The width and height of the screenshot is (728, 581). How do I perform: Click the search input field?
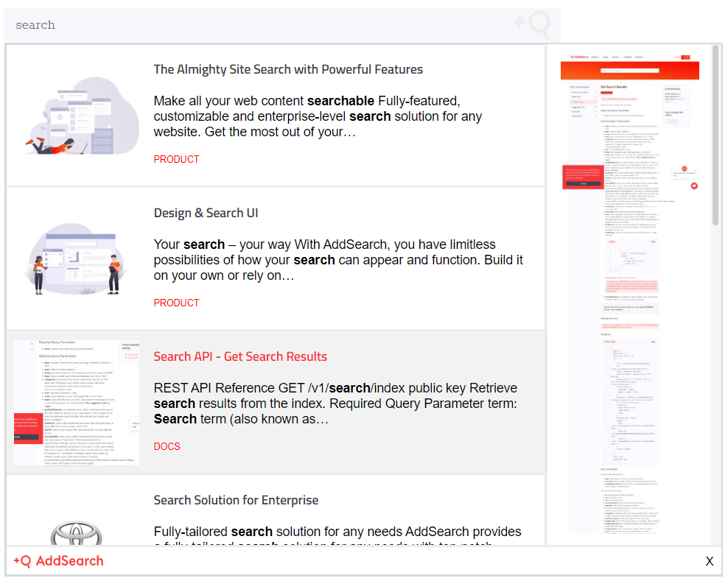258,25
